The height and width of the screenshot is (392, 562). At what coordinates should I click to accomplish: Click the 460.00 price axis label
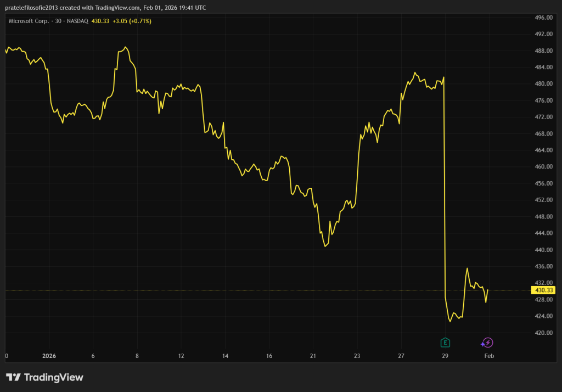543,167
